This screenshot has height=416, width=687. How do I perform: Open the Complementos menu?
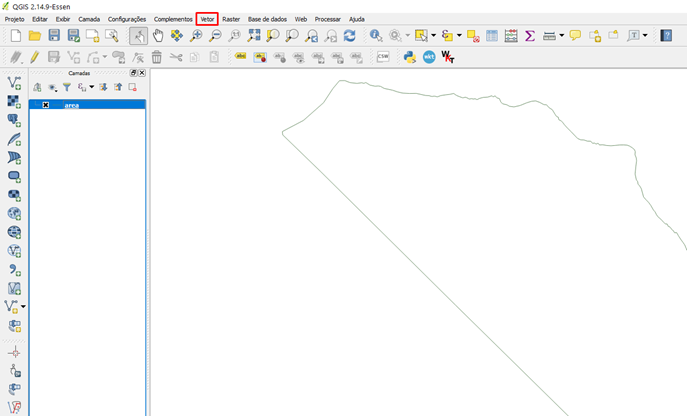coord(173,19)
